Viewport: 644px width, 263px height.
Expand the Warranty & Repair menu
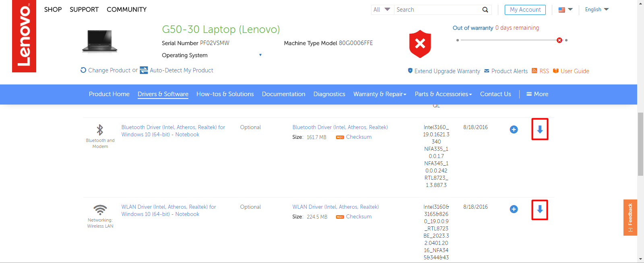pos(380,94)
